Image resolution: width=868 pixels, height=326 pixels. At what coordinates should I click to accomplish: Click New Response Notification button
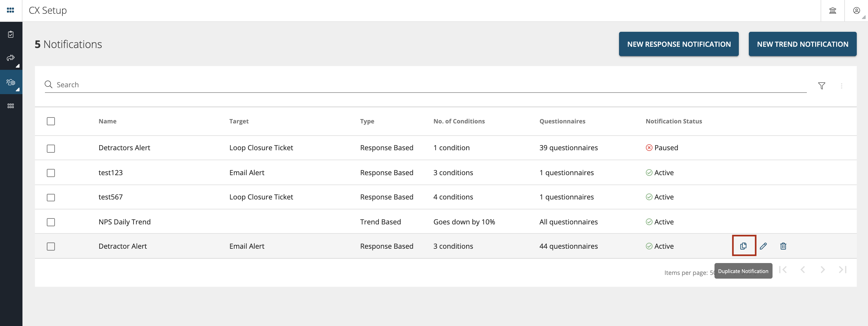click(679, 44)
